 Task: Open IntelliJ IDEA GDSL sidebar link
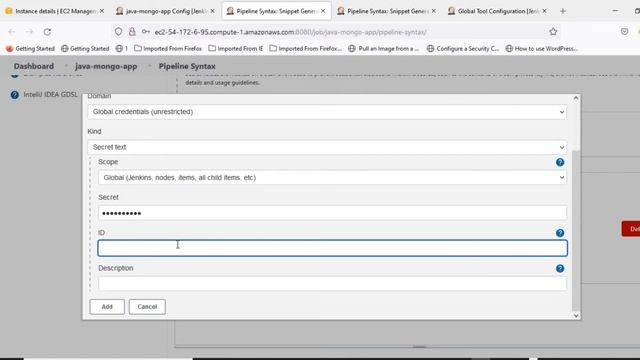coord(50,95)
